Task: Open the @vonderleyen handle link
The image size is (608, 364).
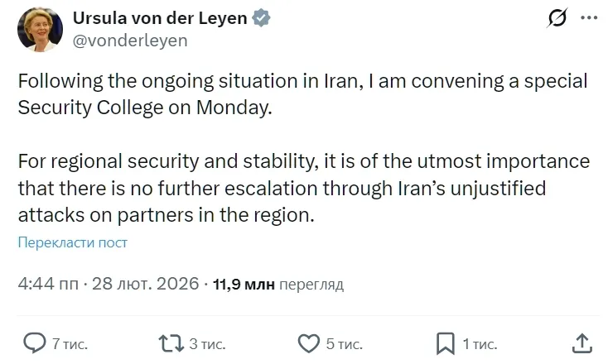Action: pyautogui.click(x=130, y=40)
